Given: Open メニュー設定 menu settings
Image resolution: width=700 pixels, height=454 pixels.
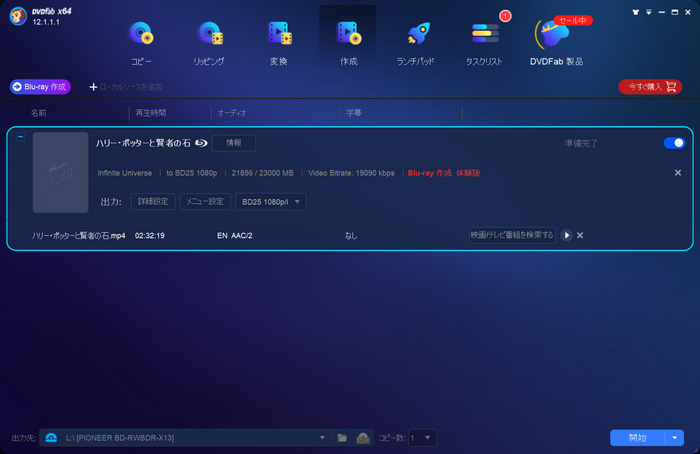Looking at the screenshot, I should point(205,202).
